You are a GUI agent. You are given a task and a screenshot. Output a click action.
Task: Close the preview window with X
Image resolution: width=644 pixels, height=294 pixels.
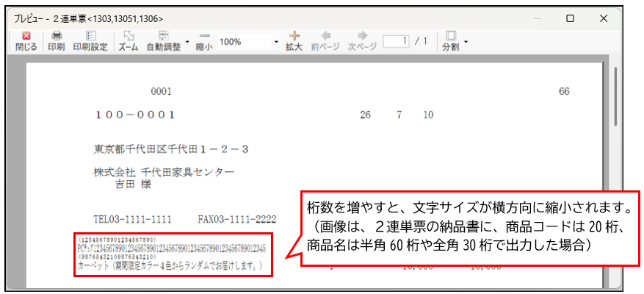point(604,18)
